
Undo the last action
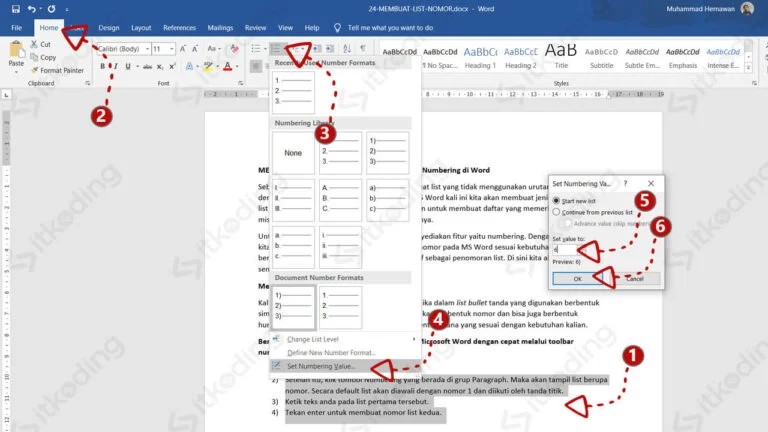31,9
